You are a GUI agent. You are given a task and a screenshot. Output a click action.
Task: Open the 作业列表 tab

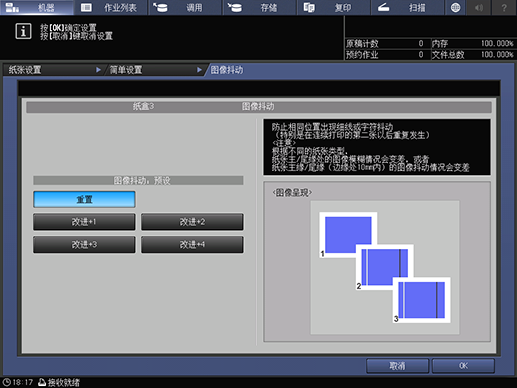pyautogui.click(x=111, y=7)
